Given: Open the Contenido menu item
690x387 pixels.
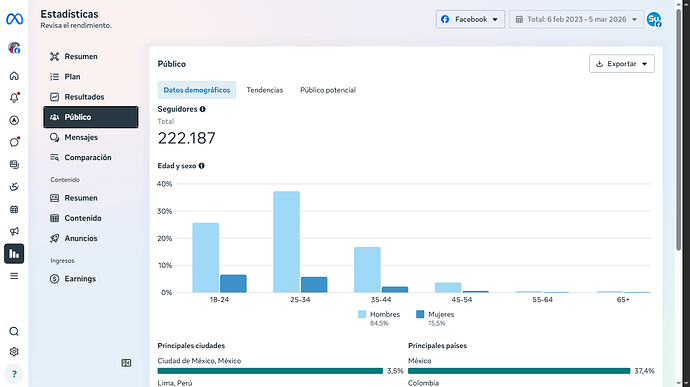Looking at the screenshot, I should coord(91,218).
